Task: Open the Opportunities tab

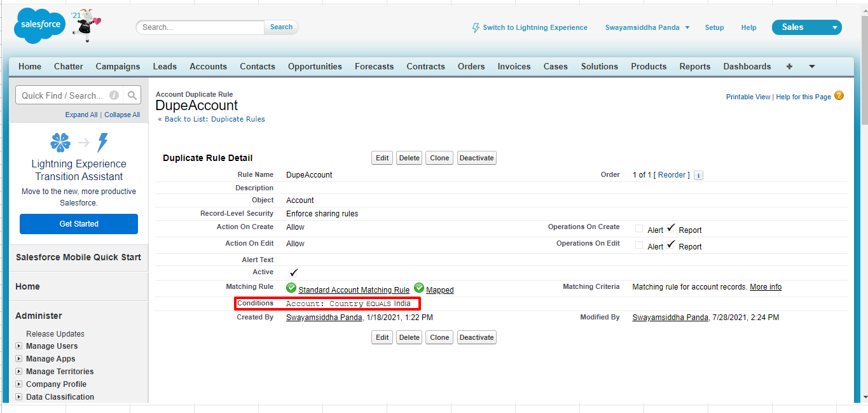Action: [315, 66]
